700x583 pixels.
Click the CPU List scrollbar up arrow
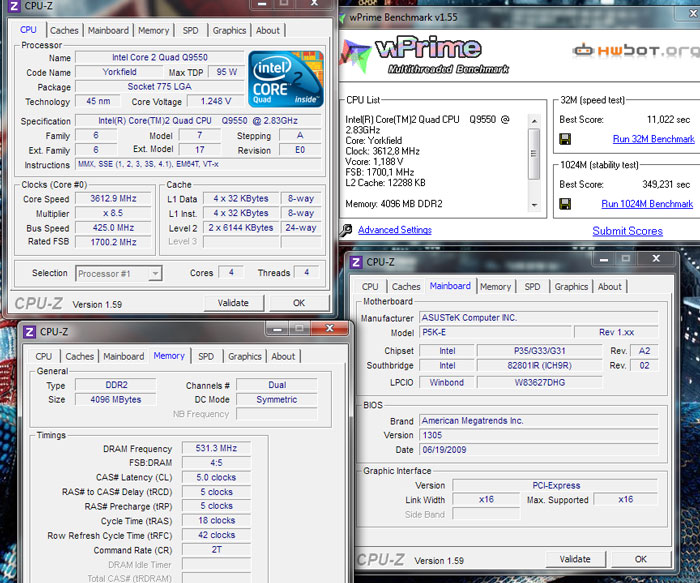[x=534, y=121]
